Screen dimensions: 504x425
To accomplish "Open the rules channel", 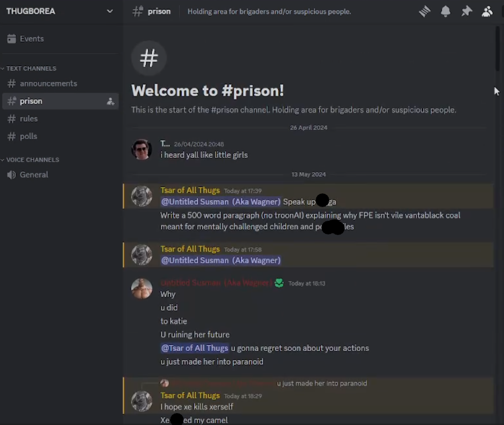I will point(61,119).
